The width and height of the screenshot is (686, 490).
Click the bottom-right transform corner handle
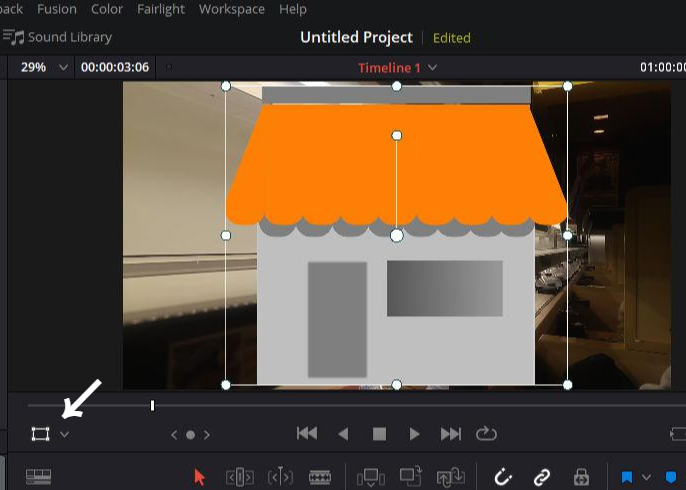[567, 385]
